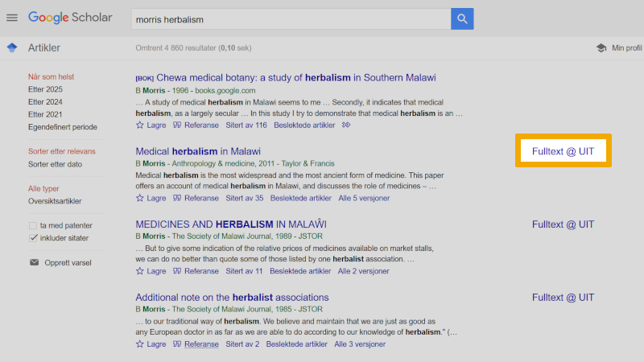Click the Google Scholar logo
Screen dimensions: 644x362
point(72,18)
